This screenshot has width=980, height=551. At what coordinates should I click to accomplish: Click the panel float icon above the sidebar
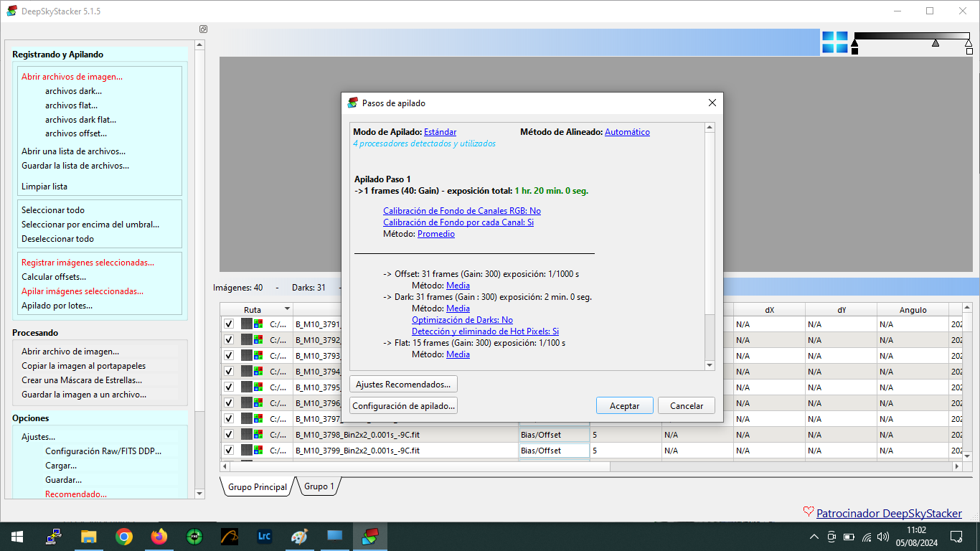tap(203, 29)
